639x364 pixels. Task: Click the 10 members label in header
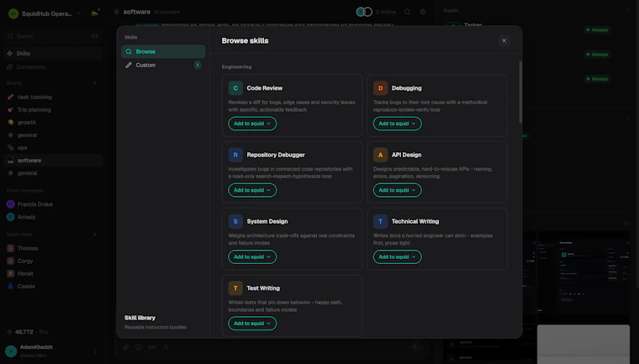pyautogui.click(x=166, y=13)
